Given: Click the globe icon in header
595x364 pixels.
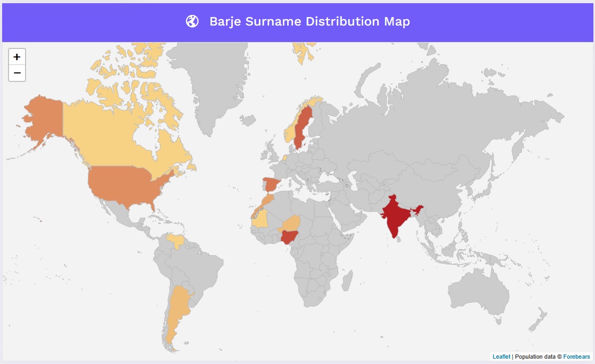Looking at the screenshot, I should 192,21.
